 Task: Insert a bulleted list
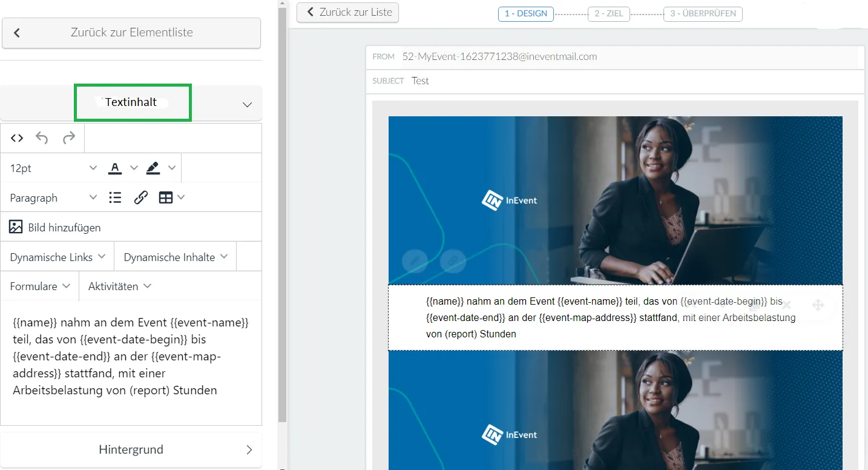pyautogui.click(x=115, y=197)
